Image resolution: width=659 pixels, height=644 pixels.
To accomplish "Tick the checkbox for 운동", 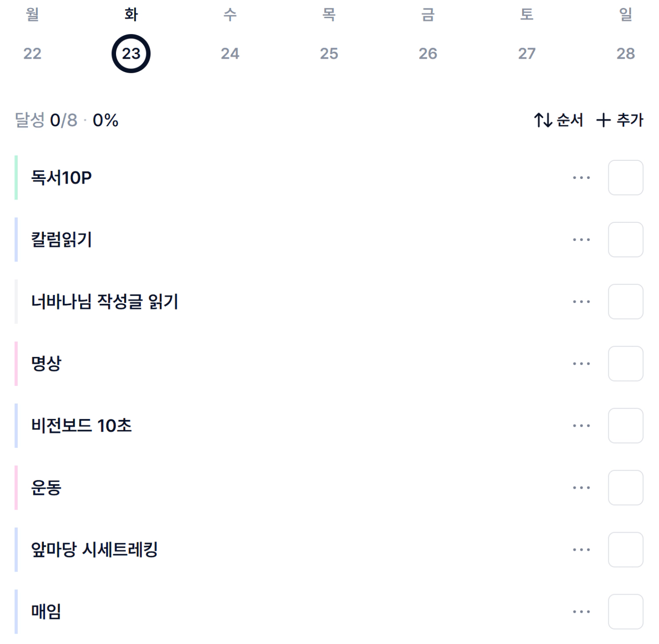I will [x=625, y=487].
